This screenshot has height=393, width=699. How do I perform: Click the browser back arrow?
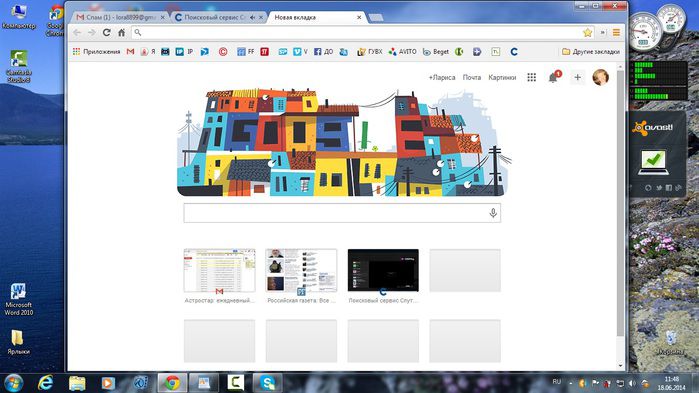click(77, 33)
